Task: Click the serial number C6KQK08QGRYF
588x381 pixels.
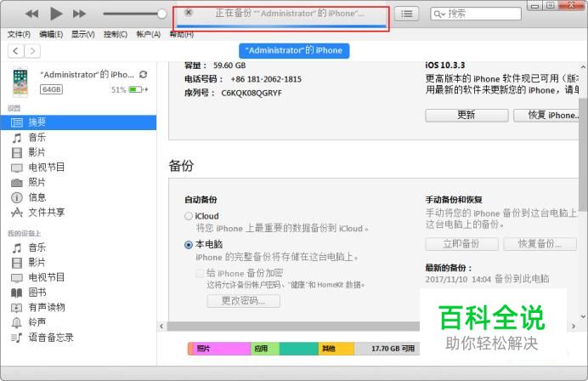Action: coord(252,93)
